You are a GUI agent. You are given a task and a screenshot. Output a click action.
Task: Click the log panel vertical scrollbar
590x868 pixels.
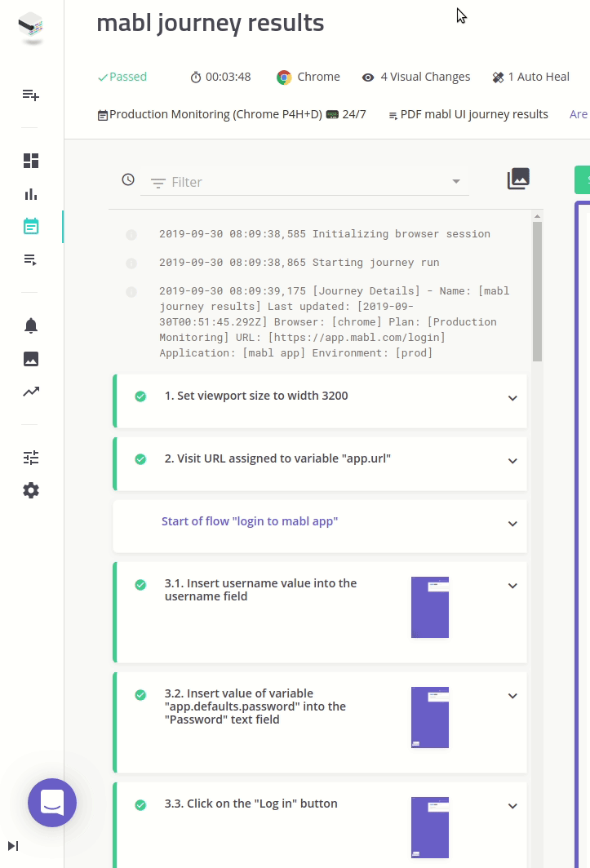click(537, 292)
